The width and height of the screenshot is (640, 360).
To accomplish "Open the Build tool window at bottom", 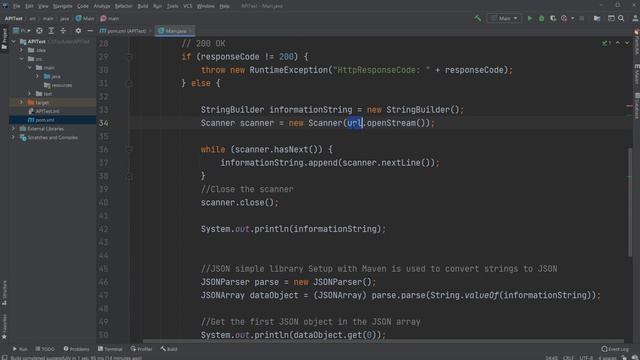I will 169,349.
